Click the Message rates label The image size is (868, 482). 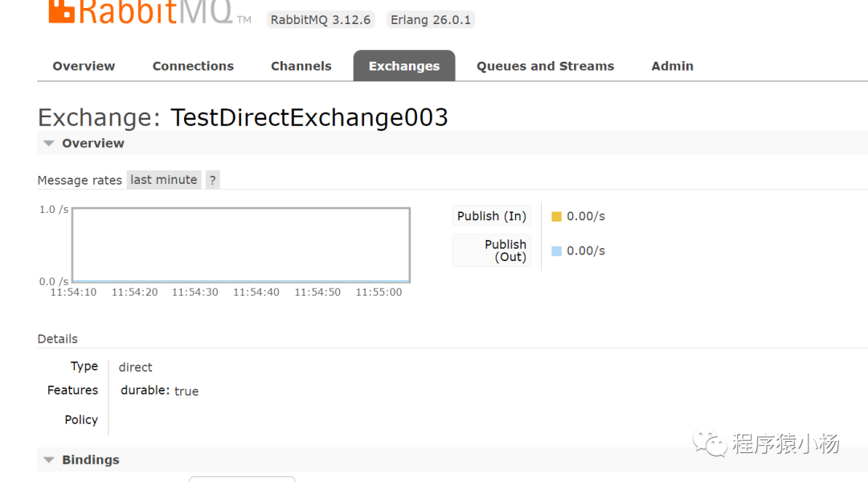pos(80,181)
